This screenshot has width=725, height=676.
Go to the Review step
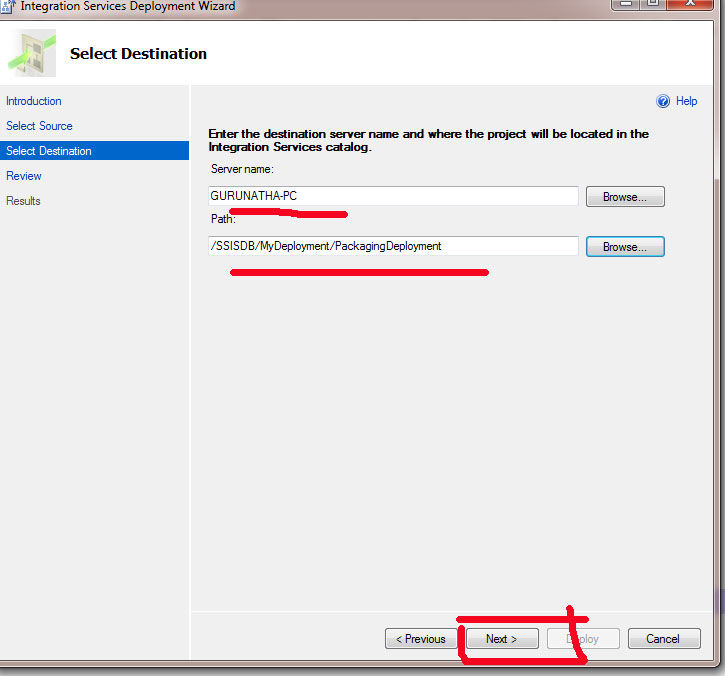(24, 176)
